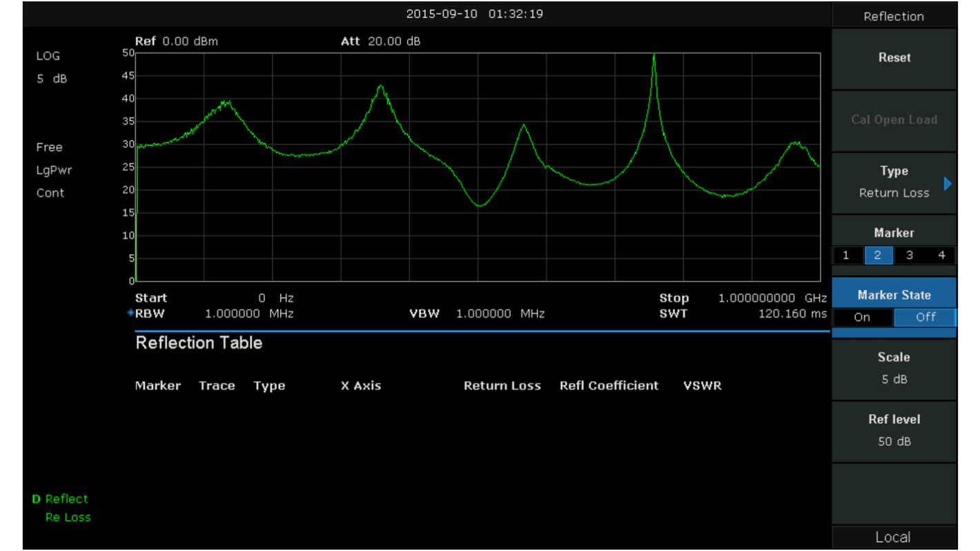Screen dimensions: 980x551
Task: Click the blue arrow beside Type
Action: click(948, 184)
